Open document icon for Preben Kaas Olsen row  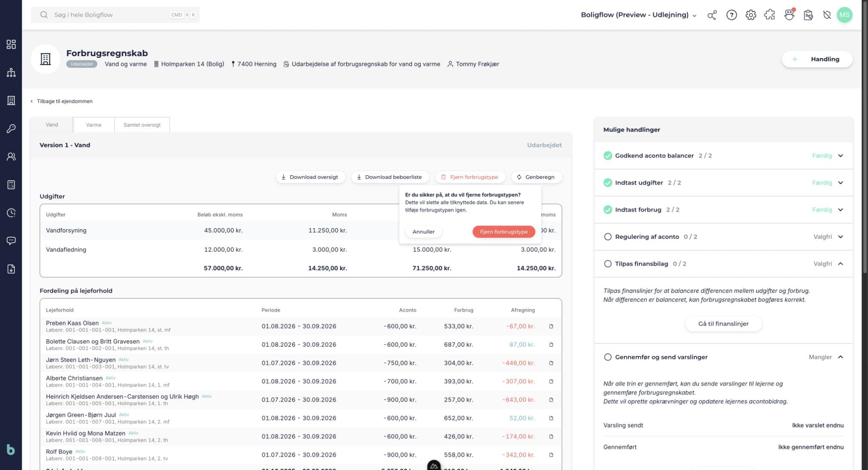pyautogui.click(x=551, y=326)
